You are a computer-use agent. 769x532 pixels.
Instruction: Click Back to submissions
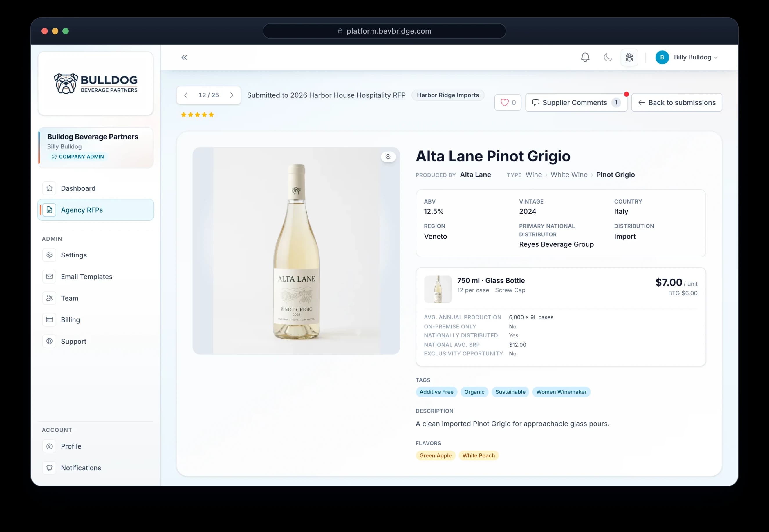pos(676,103)
